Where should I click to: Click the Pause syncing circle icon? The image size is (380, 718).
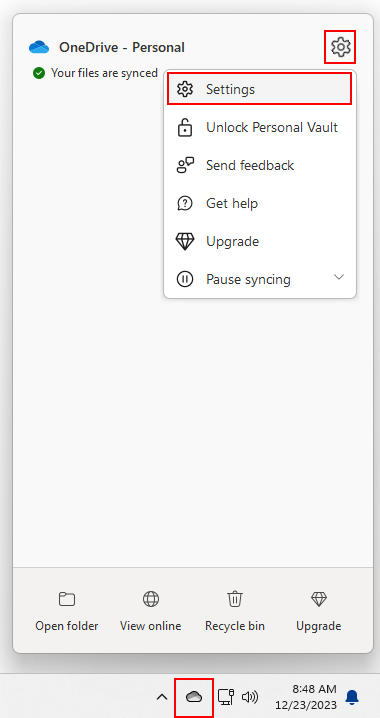coord(185,279)
